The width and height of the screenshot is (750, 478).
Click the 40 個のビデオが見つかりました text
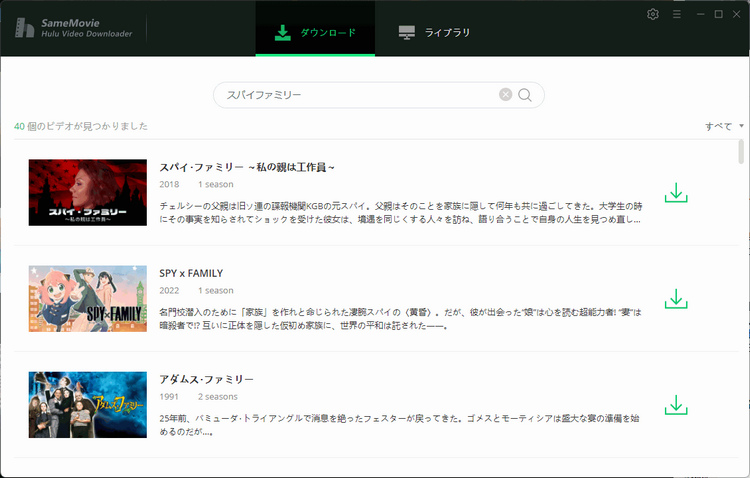[x=81, y=126]
